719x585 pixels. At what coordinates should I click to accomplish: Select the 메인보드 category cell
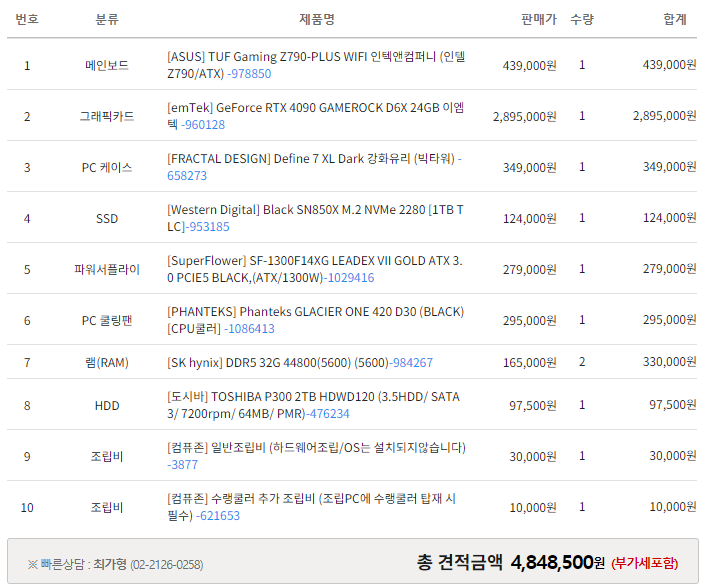coord(107,65)
